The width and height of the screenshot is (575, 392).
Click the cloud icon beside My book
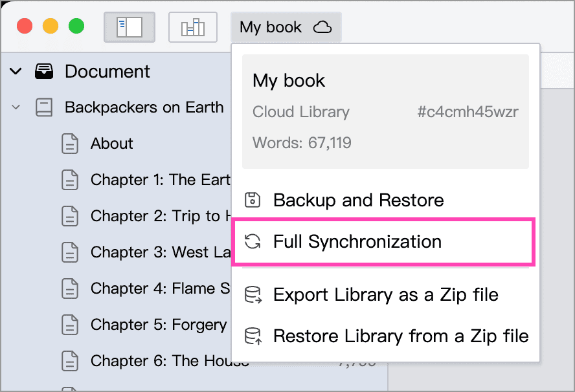tap(322, 27)
